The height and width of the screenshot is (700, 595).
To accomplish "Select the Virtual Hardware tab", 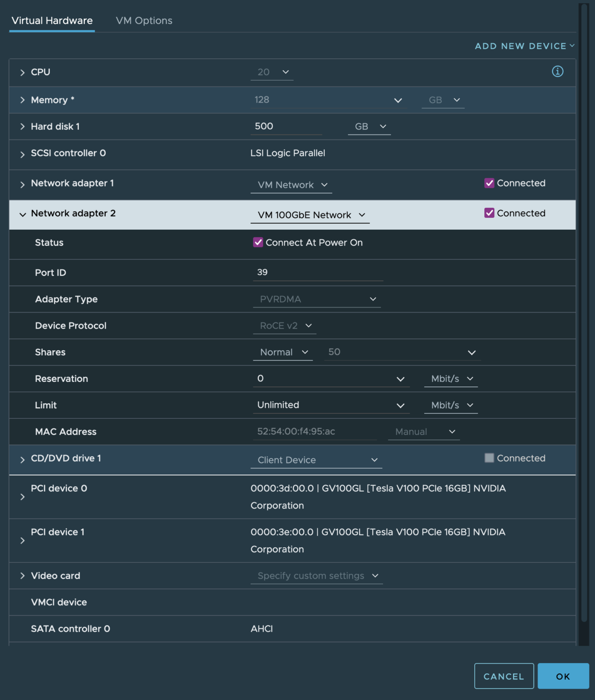I will coord(51,21).
